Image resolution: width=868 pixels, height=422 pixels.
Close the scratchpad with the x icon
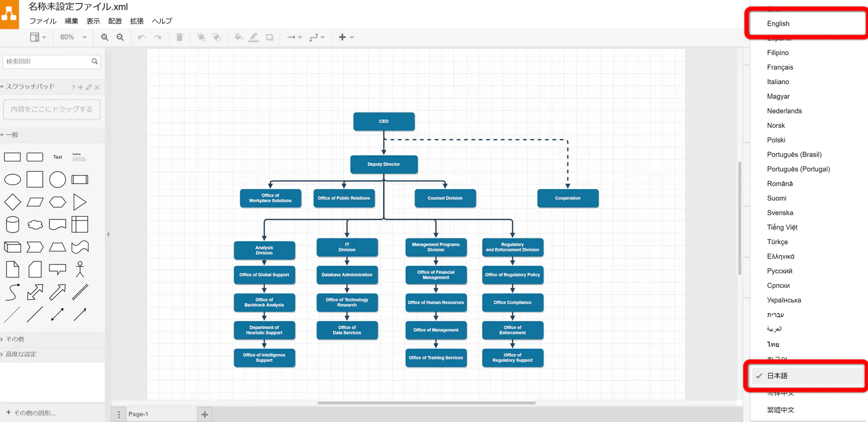click(x=97, y=87)
